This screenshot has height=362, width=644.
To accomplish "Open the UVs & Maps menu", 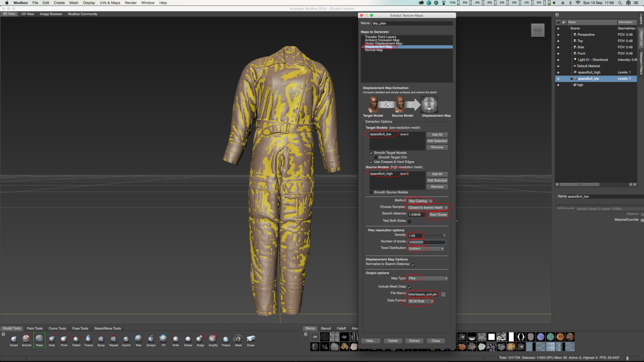I will click(110, 3).
